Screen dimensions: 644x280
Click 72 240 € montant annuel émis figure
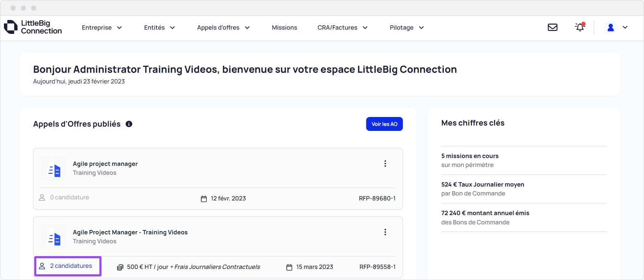click(x=485, y=213)
